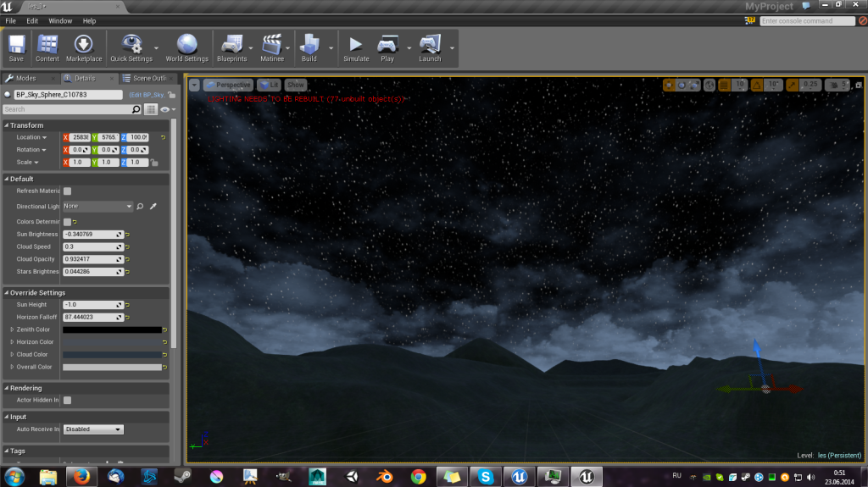Open the Directional Light None dropdown
This screenshot has width=868, height=487.
(97, 206)
